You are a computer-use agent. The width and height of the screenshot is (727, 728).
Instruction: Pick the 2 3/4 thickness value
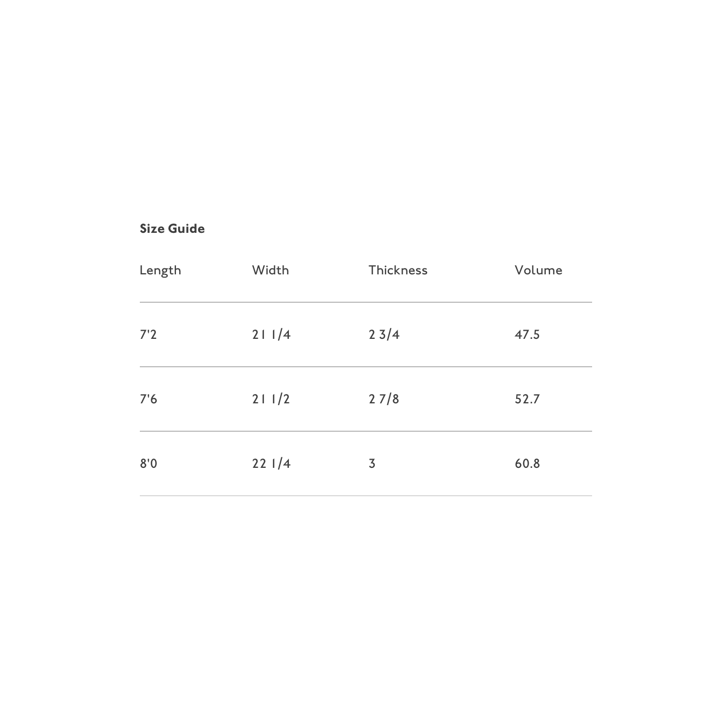tap(384, 334)
